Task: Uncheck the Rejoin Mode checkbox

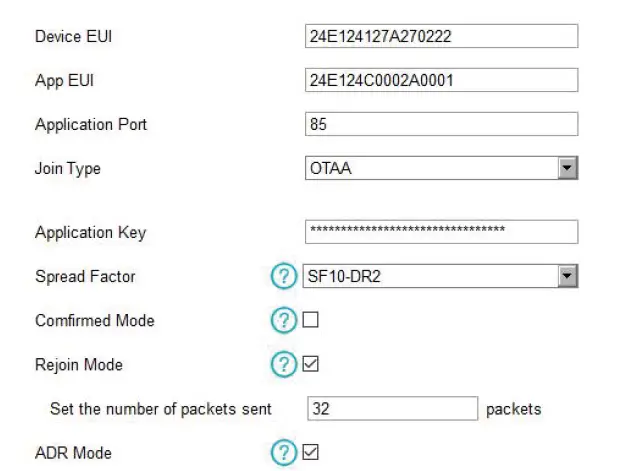Action: coord(310,365)
